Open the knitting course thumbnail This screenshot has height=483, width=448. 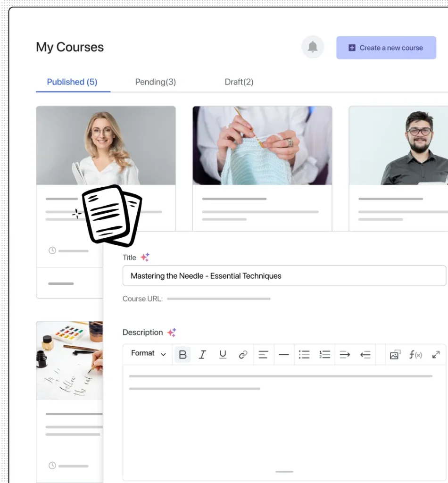262,145
